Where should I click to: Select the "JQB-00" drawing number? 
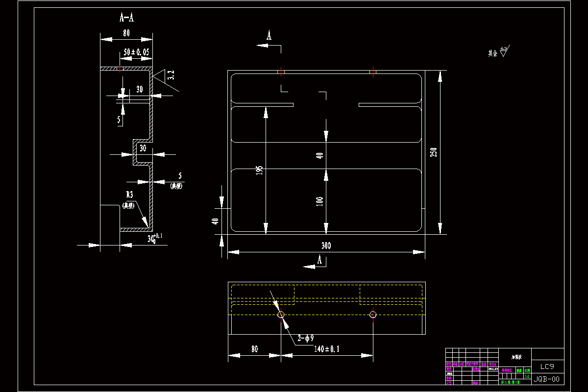[547, 379]
